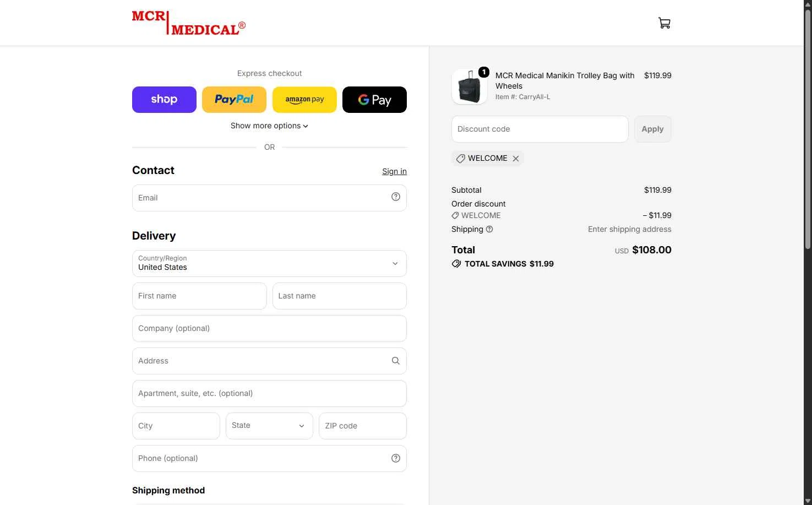Screen dimensions: 812x505
Task: Click the Contact heading
Action: [x=153, y=170]
